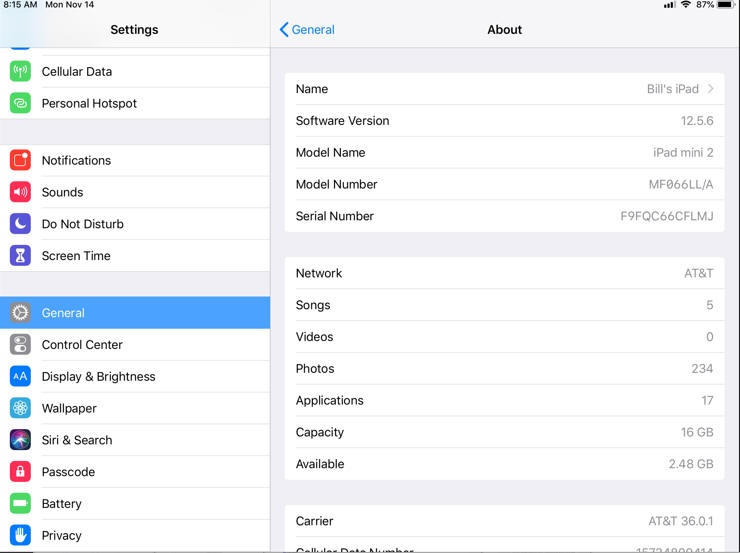The height and width of the screenshot is (553, 740).
Task: Tap the Sounds speaker icon
Action: point(20,192)
